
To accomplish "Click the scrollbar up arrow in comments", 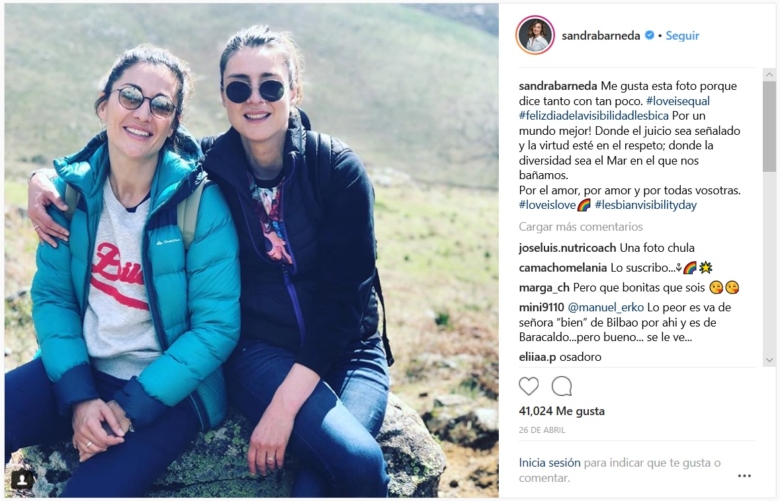I will tap(769, 75).
